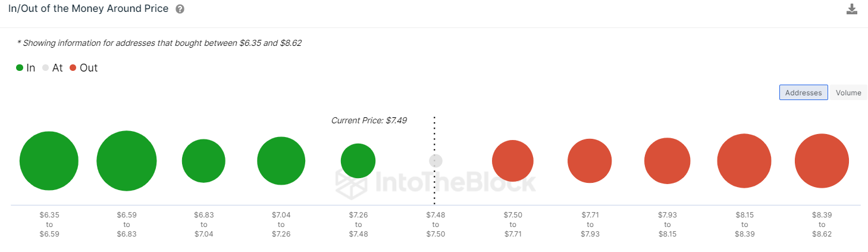Select the $8.39 to $8.62 red bubble
This screenshot has width=868, height=252.
pyautogui.click(x=822, y=161)
